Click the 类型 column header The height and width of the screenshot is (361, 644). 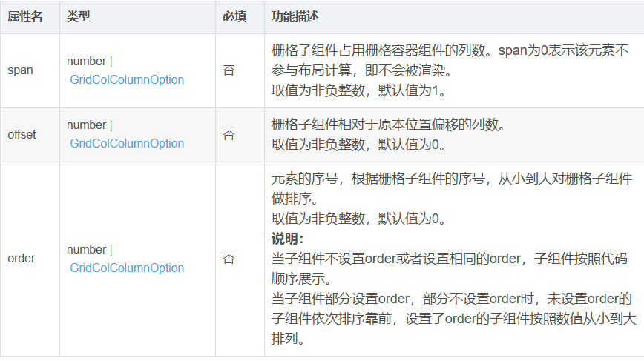(x=78, y=17)
